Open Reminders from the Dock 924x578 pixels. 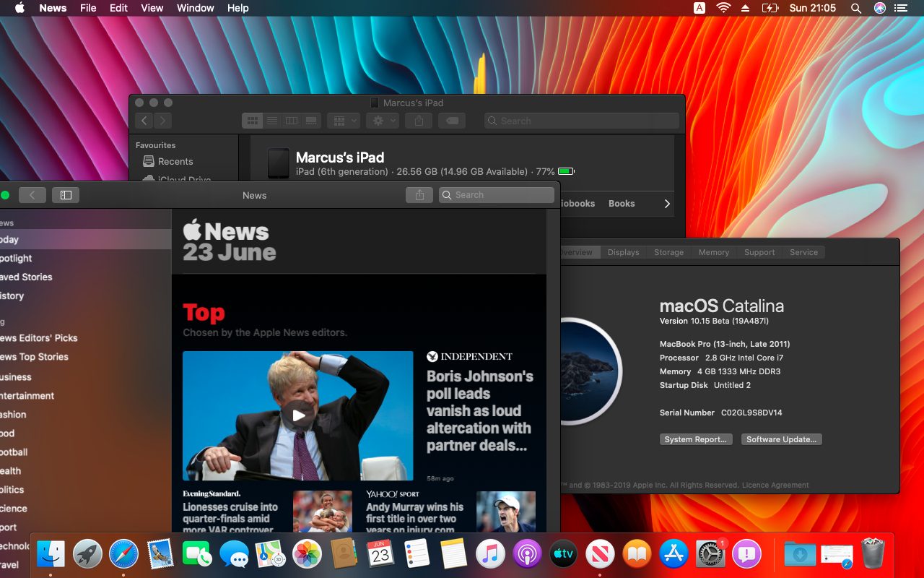417,554
